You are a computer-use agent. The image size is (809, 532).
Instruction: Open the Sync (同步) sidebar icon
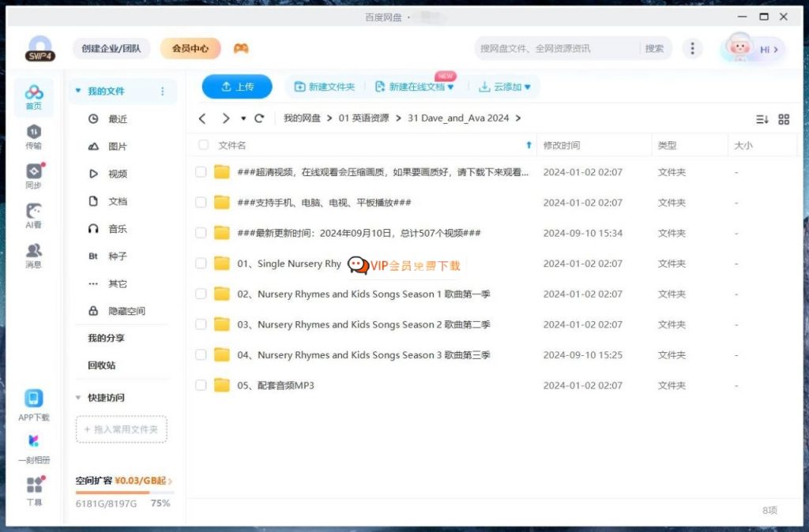point(33,176)
